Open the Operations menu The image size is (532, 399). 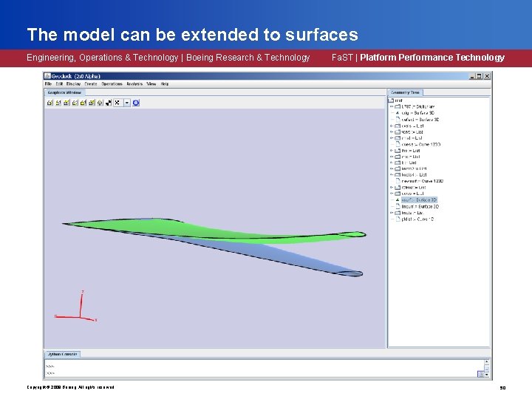tap(112, 83)
